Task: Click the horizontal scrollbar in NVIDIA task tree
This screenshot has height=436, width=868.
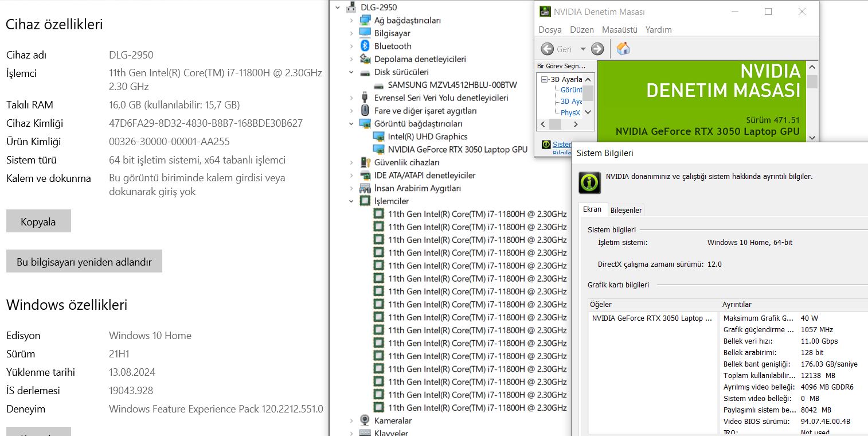Action: pos(560,124)
